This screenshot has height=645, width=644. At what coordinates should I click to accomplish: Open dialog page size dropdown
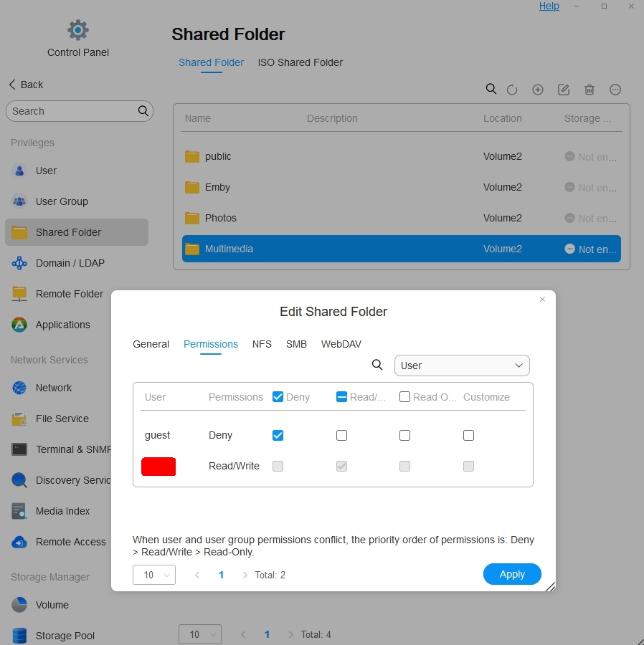154,575
